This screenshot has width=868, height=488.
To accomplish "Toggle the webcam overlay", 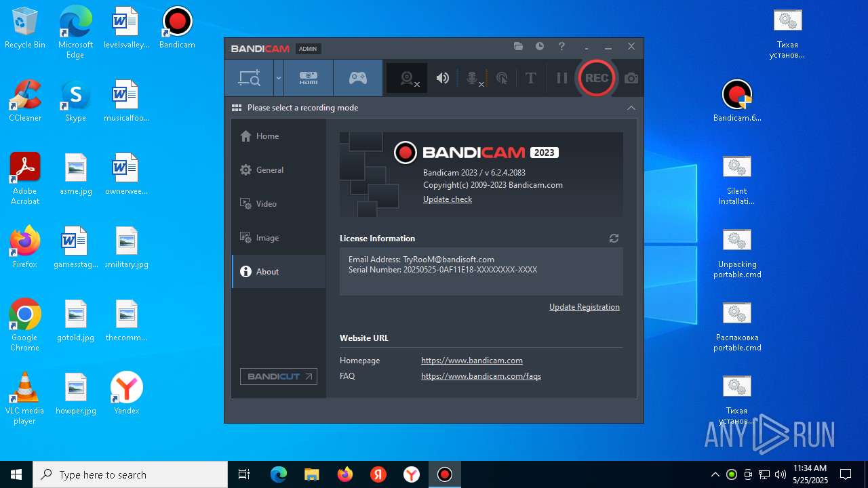I will click(408, 78).
